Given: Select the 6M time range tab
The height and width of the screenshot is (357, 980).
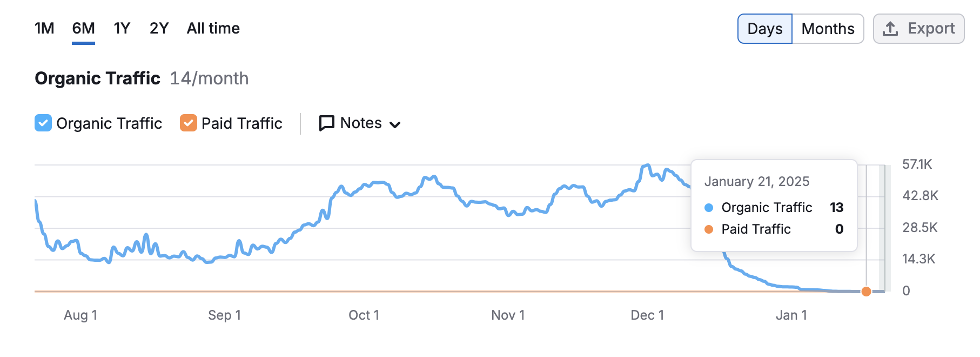Looking at the screenshot, I should [x=83, y=28].
